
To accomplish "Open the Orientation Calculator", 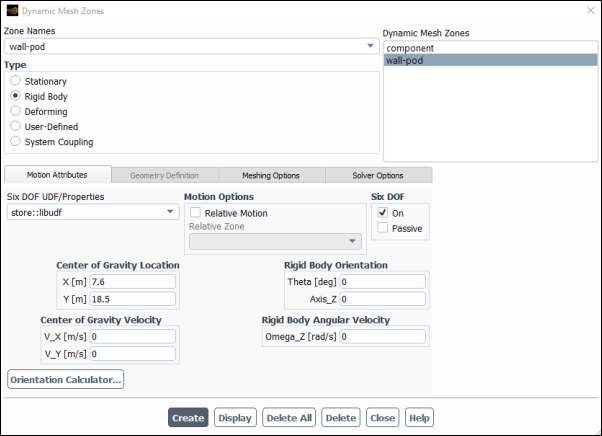I will pos(66,380).
